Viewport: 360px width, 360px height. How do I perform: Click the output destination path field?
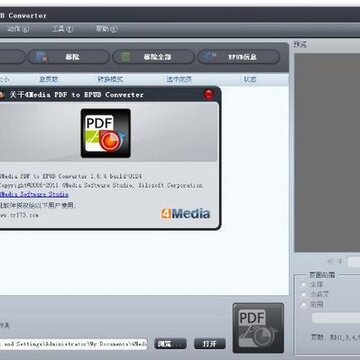pyautogui.click(x=73, y=344)
